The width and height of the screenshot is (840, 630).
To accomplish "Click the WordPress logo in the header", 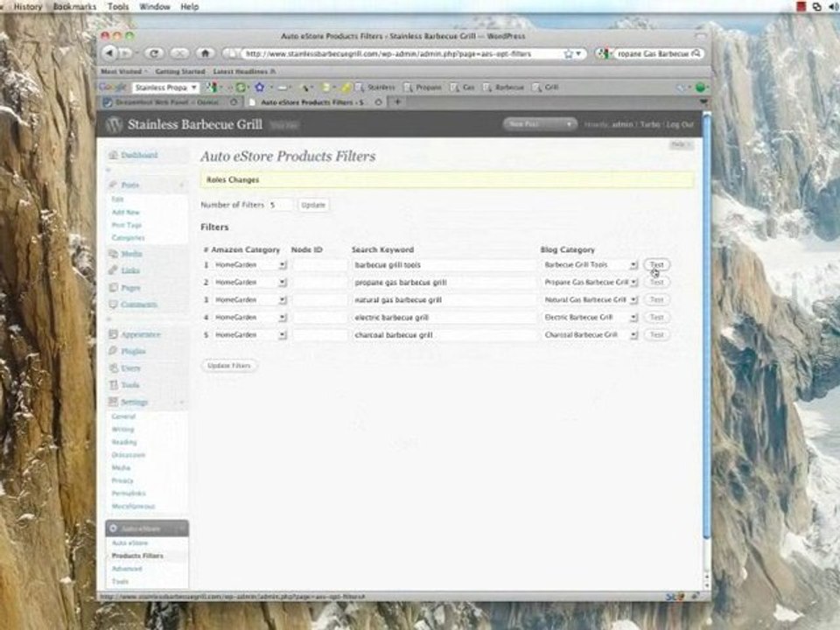I will (x=114, y=125).
